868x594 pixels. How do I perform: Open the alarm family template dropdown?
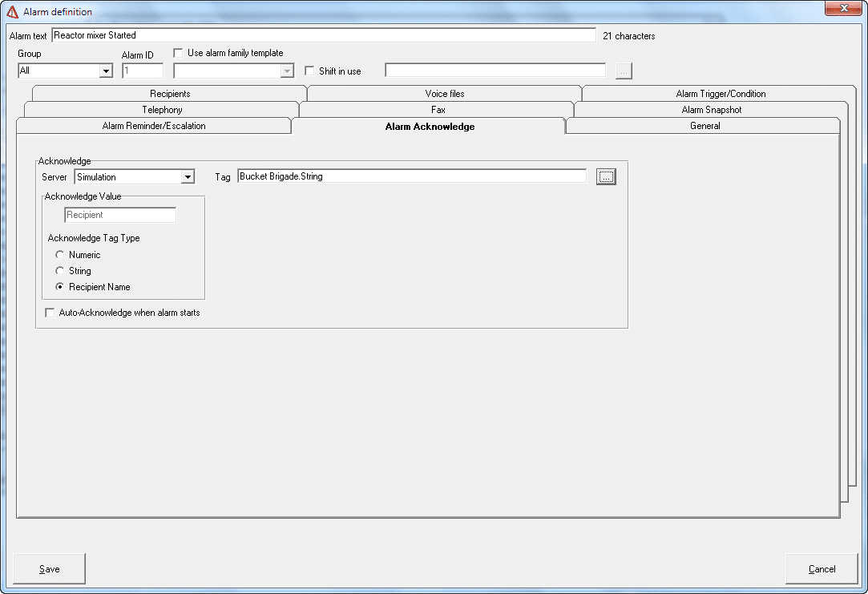point(287,71)
